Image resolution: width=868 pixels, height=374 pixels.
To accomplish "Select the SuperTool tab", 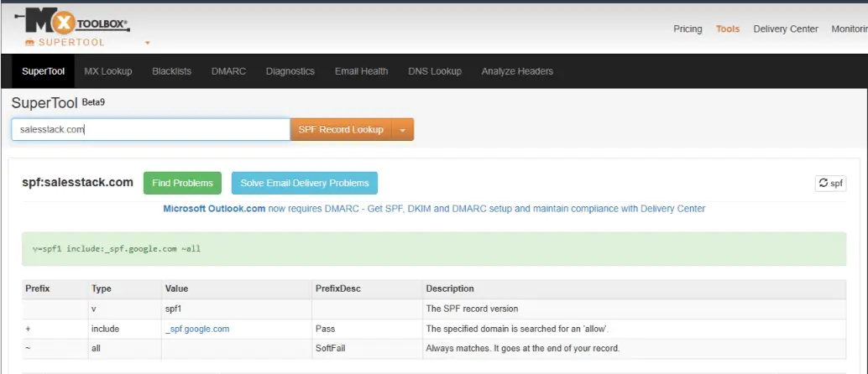I will tap(43, 71).
